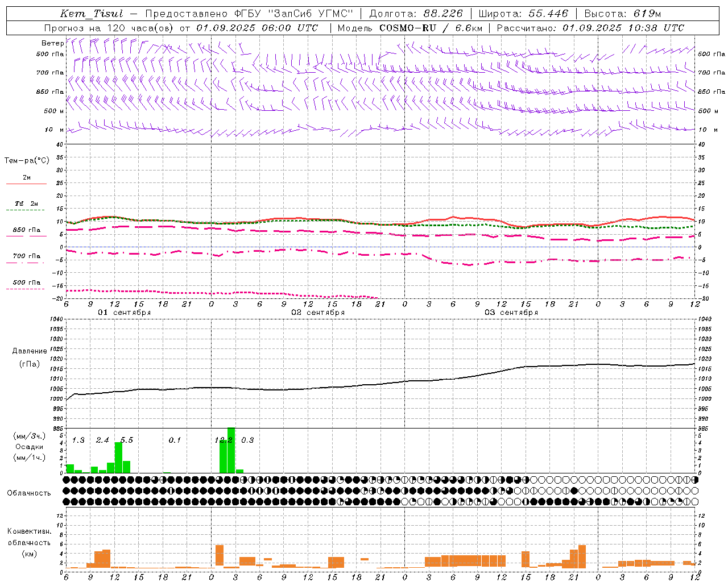Click the "Конвективн." convective cloud label
Screen dimensions: 728x582
point(29,531)
